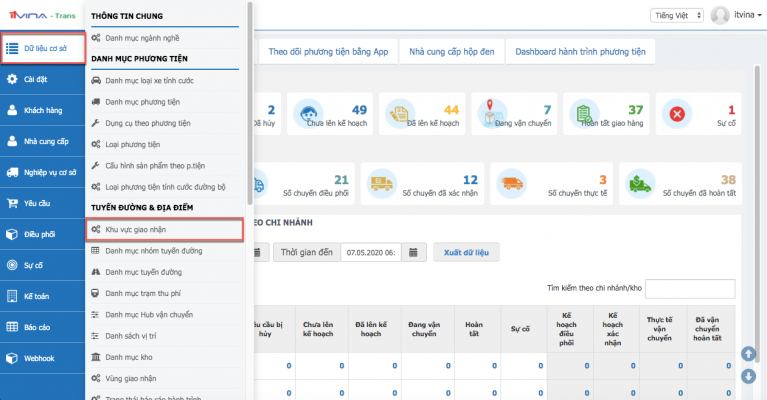Click the Sự cố sidebar icon
Viewport: 767px width, 400px height.
pos(12,266)
